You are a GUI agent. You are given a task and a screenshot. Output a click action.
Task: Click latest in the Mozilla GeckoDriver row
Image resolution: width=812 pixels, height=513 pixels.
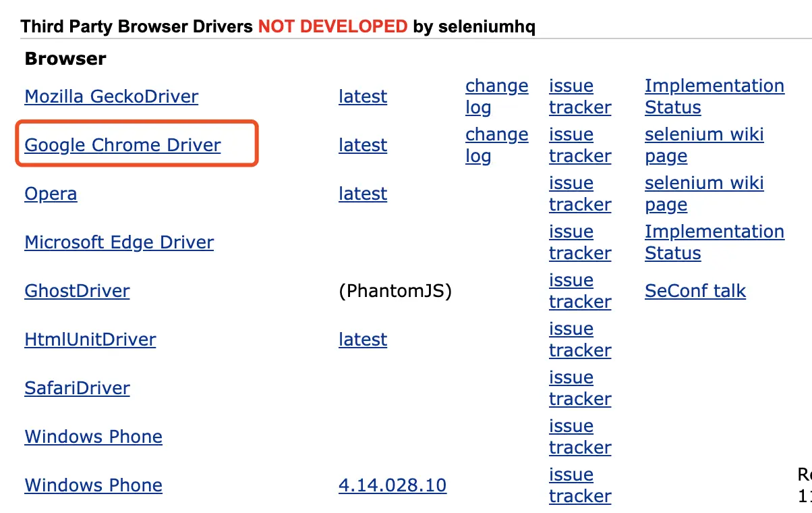click(x=363, y=97)
